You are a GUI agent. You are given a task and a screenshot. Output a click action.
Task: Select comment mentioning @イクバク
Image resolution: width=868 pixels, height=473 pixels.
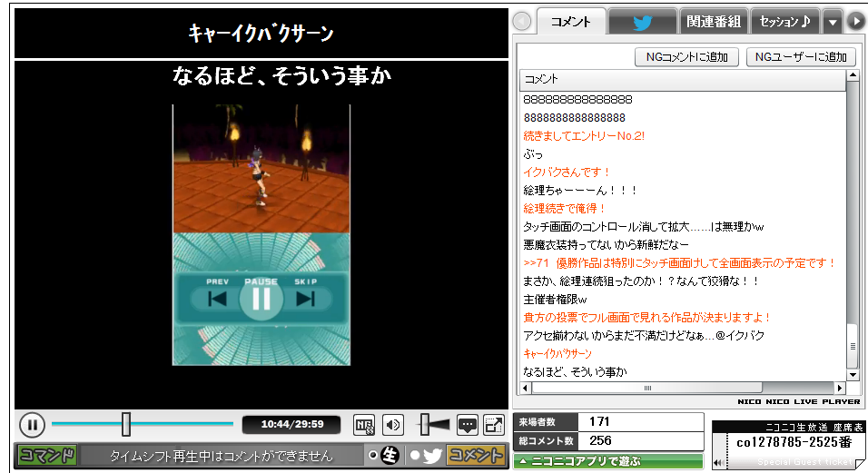pos(643,335)
